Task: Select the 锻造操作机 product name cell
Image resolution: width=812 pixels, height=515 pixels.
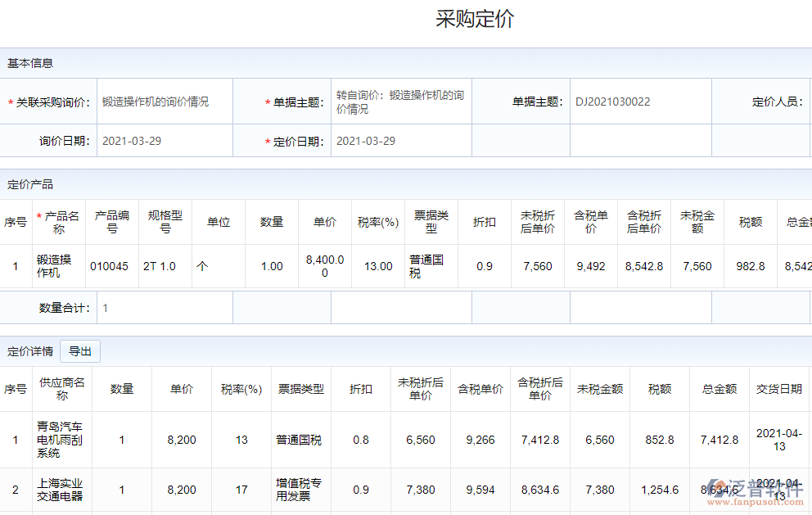Action: [55, 266]
